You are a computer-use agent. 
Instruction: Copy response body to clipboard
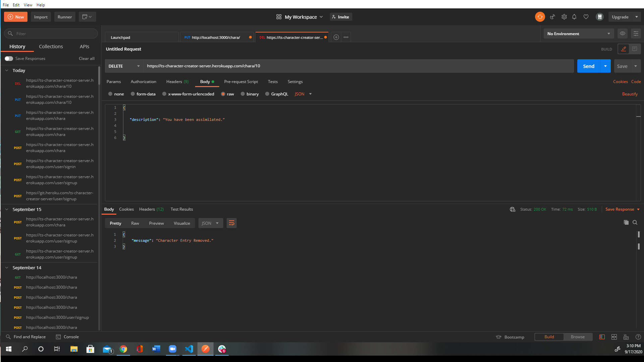click(x=626, y=222)
